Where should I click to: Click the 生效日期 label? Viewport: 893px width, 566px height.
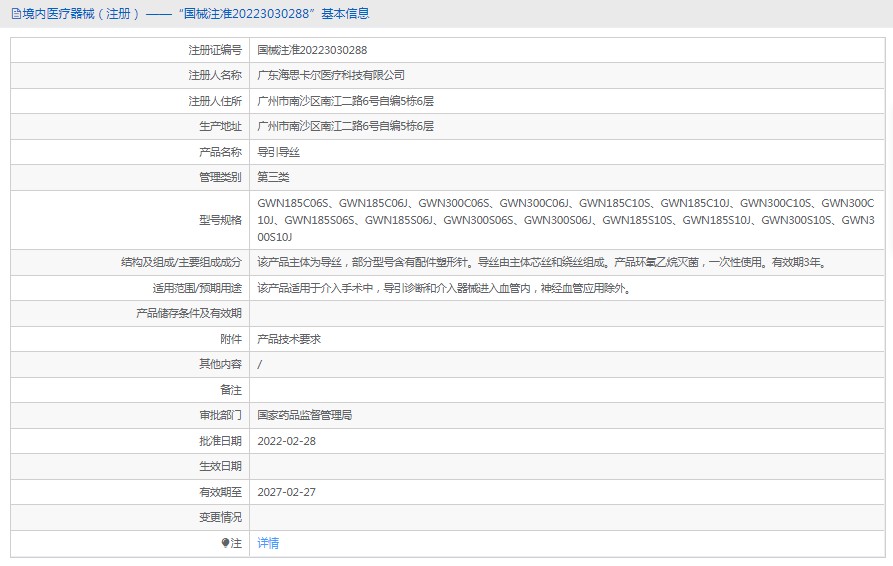pyautogui.click(x=220, y=466)
